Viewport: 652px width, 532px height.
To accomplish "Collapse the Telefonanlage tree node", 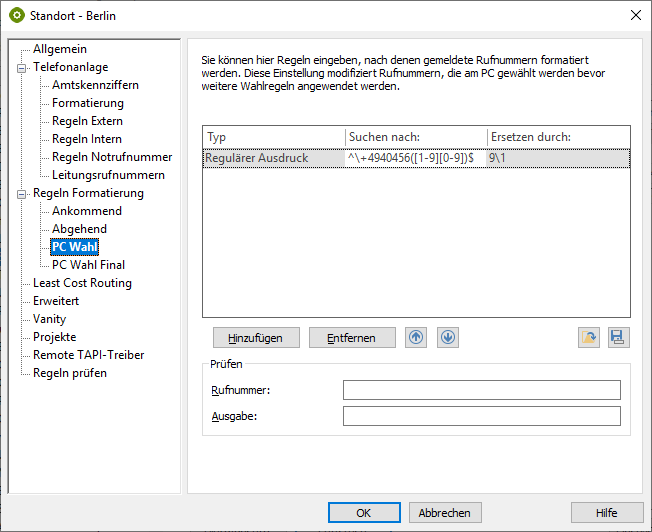I will (x=20, y=67).
